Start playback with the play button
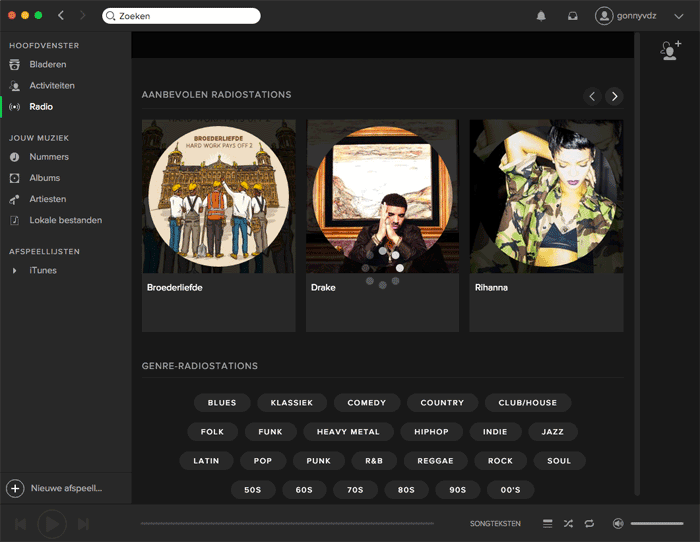This screenshot has width=700, height=542. pos(52,524)
